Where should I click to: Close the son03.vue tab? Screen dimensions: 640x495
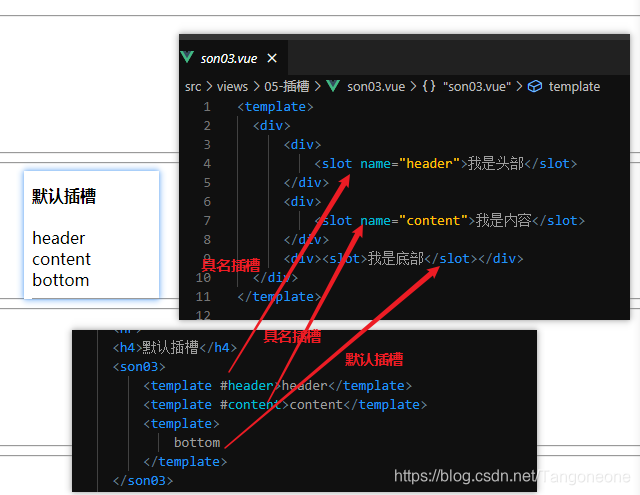(272, 58)
